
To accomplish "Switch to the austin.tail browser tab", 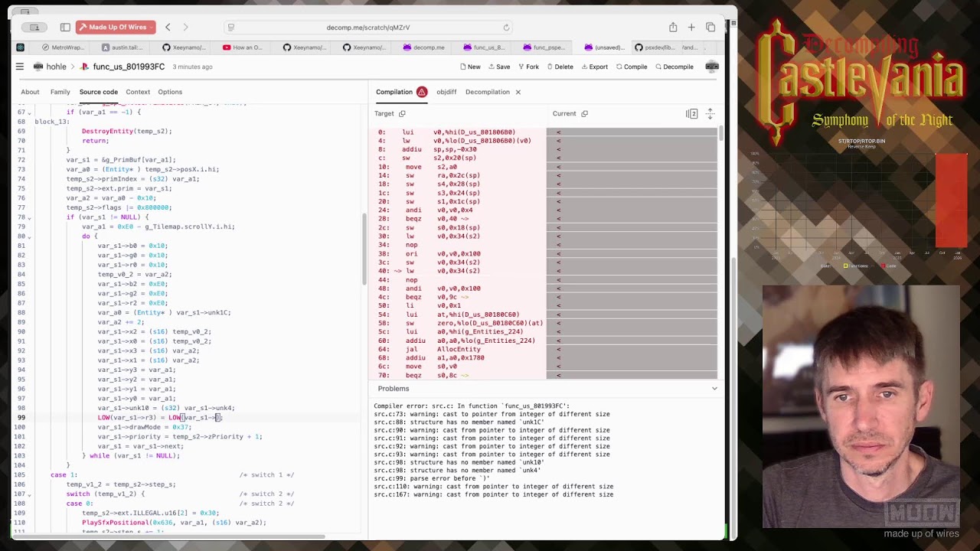I will tap(123, 47).
